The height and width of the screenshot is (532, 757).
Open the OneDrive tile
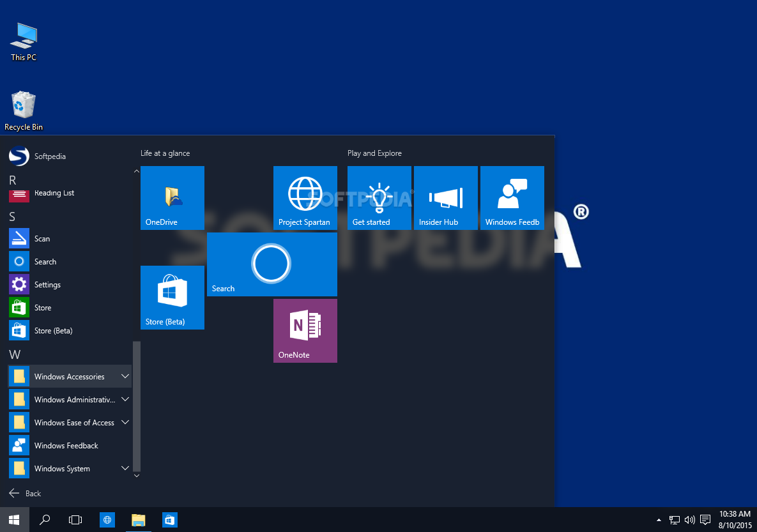pos(172,198)
